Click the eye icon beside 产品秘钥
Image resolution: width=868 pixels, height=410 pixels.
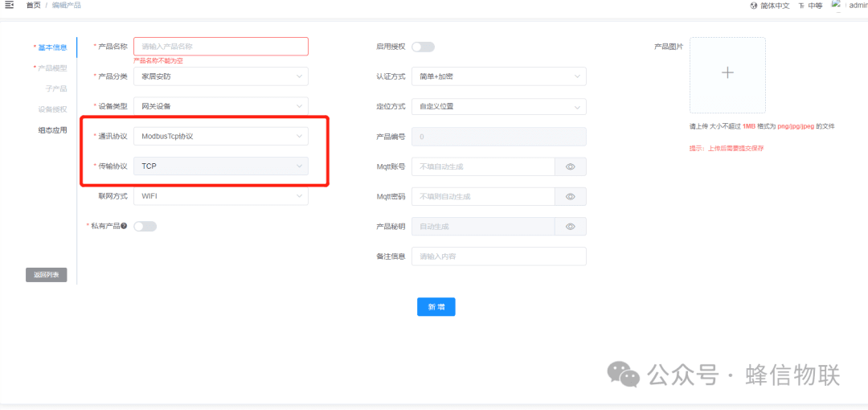571,227
